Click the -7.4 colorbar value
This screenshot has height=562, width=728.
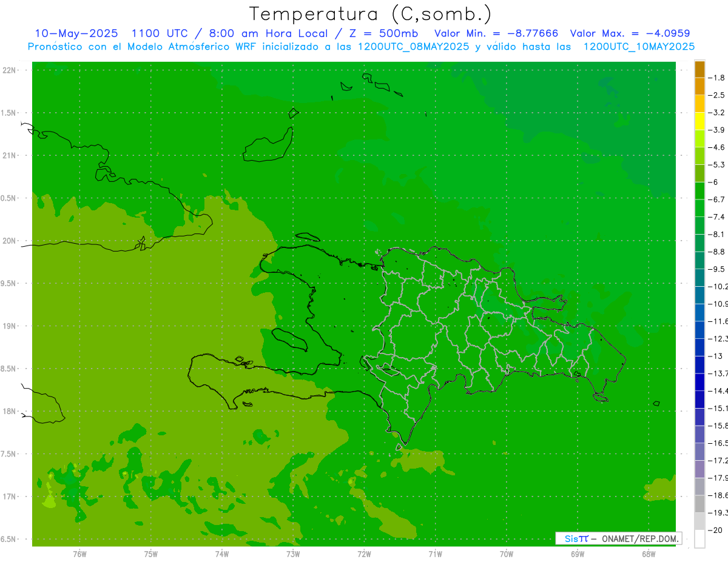[717, 217]
